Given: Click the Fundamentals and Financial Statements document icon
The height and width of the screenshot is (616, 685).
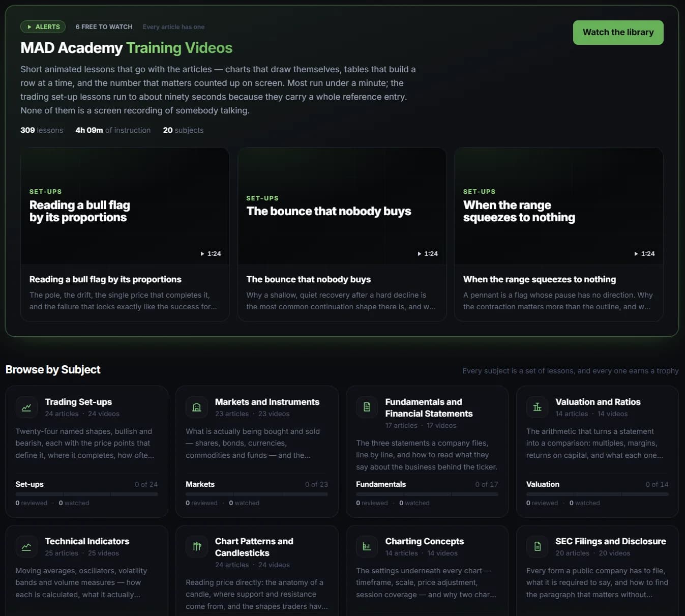Looking at the screenshot, I should [367, 407].
